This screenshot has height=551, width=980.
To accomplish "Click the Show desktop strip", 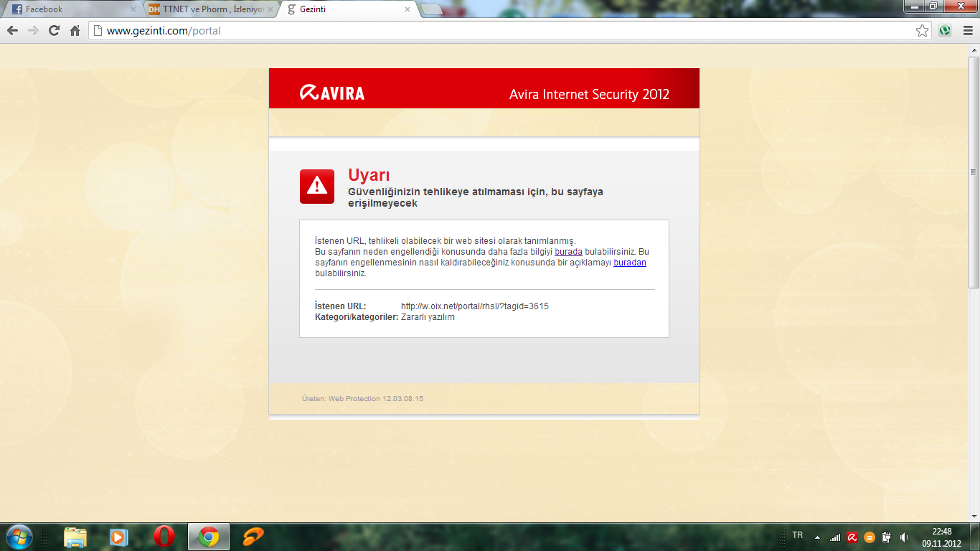I will coord(975,537).
